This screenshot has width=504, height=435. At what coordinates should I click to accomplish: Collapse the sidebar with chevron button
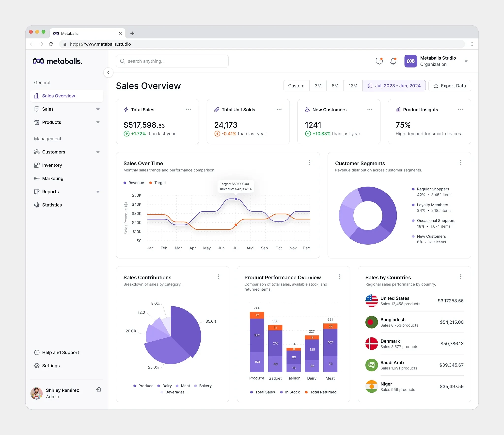108,72
